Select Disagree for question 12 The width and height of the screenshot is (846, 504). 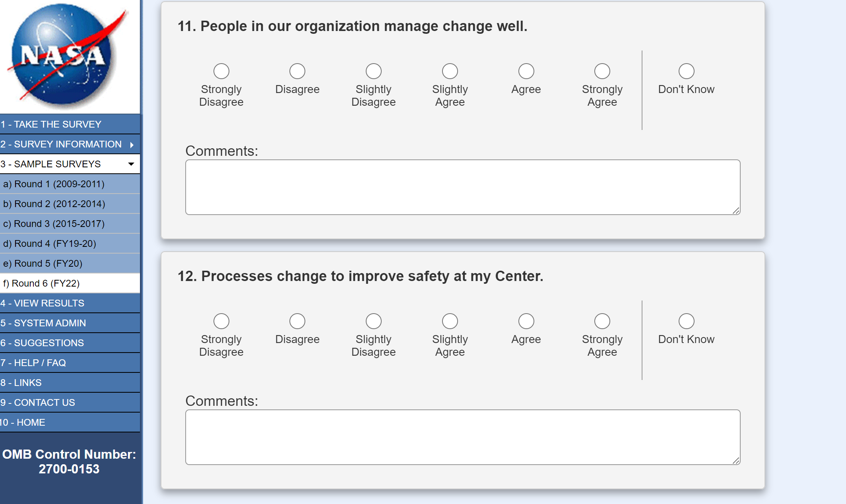(297, 322)
